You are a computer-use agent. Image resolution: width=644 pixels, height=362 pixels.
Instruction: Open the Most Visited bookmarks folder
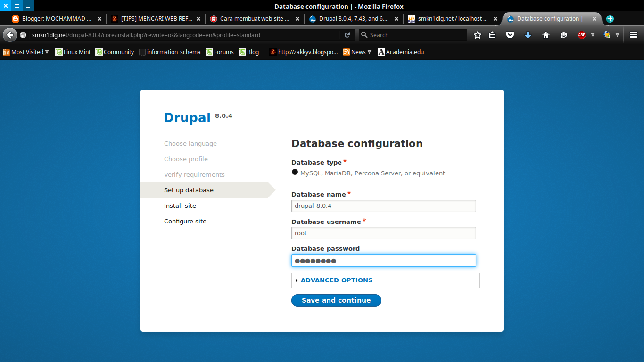(26, 52)
